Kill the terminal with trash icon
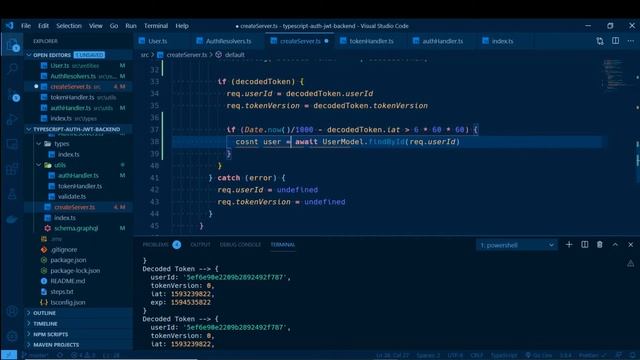This screenshot has height=360, width=640. pos(600,244)
